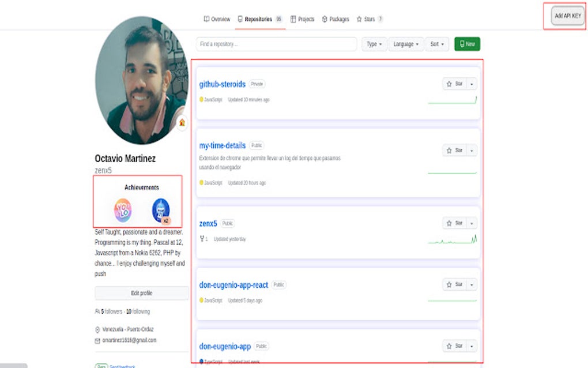This screenshot has height=368, width=588.
Task: Click the Pull Shark x2 achievement badge
Action: tap(161, 209)
